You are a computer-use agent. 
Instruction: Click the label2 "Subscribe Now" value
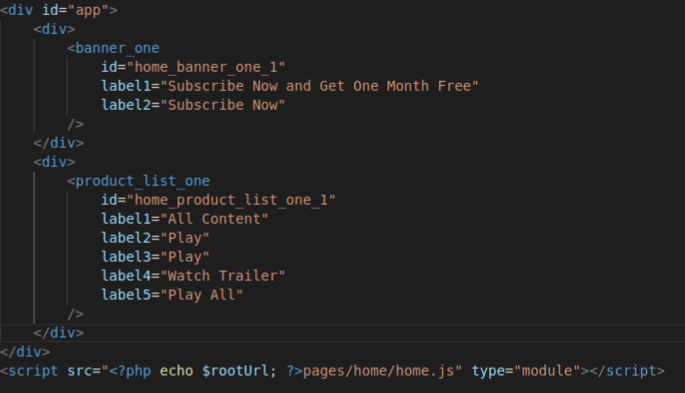pyautogui.click(x=223, y=105)
